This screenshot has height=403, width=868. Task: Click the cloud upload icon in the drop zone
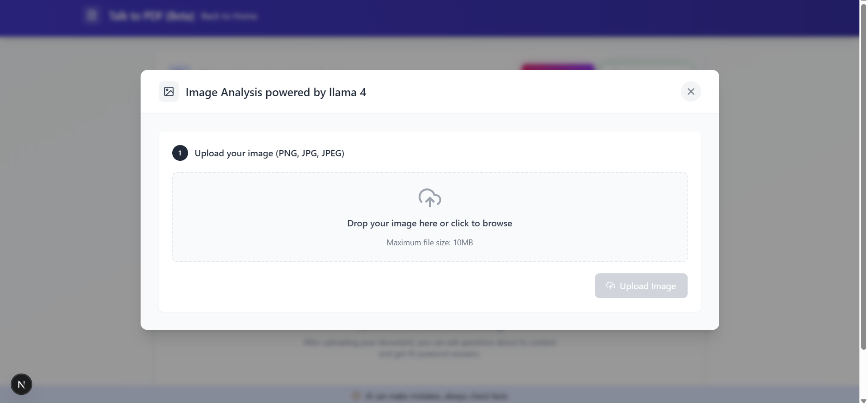[429, 198]
